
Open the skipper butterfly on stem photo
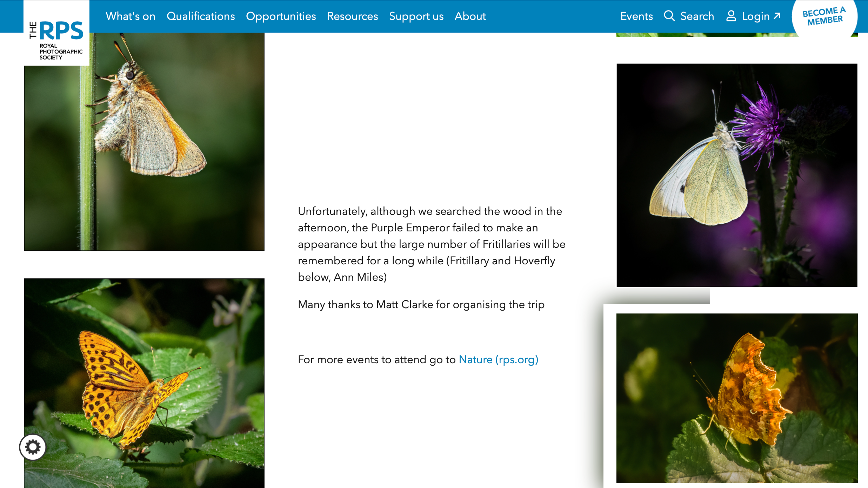(x=144, y=142)
